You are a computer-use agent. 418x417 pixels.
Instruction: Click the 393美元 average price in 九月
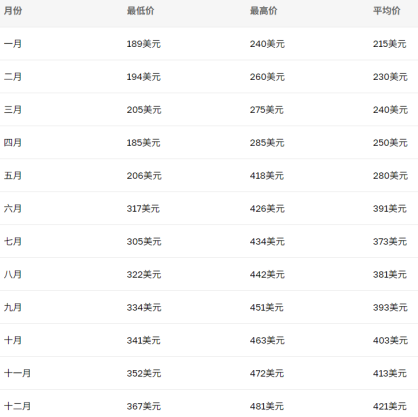pyautogui.click(x=390, y=308)
